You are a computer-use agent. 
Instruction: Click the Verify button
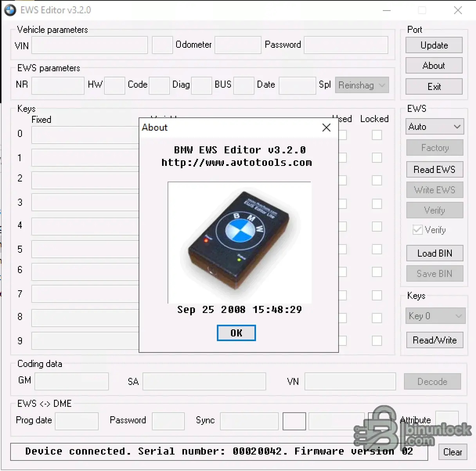pos(435,210)
